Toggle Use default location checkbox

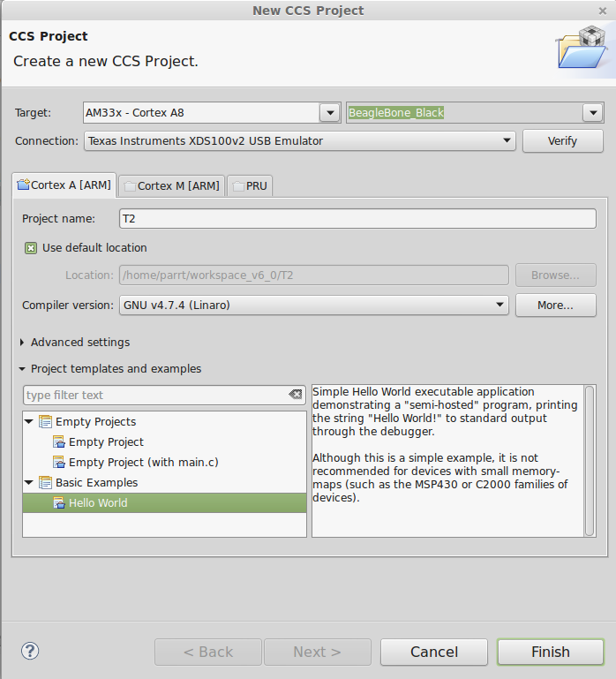[31, 248]
